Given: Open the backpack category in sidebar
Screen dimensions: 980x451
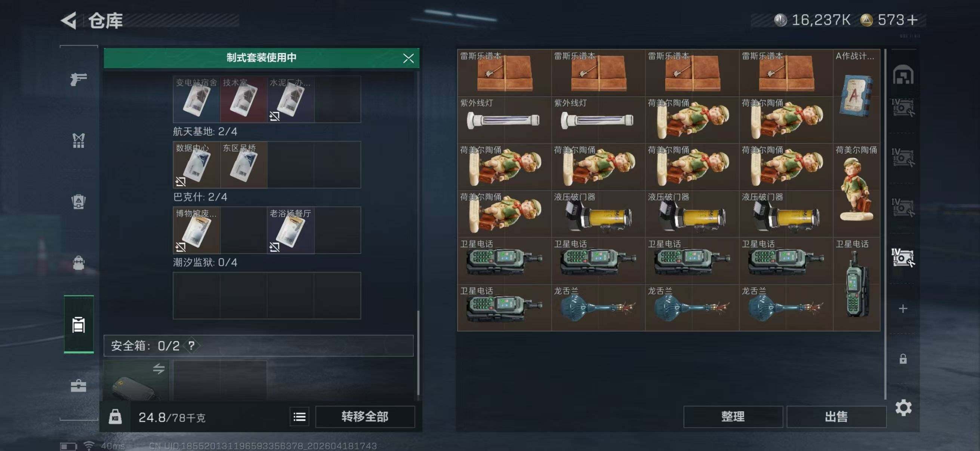Looking at the screenshot, I should 78,263.
